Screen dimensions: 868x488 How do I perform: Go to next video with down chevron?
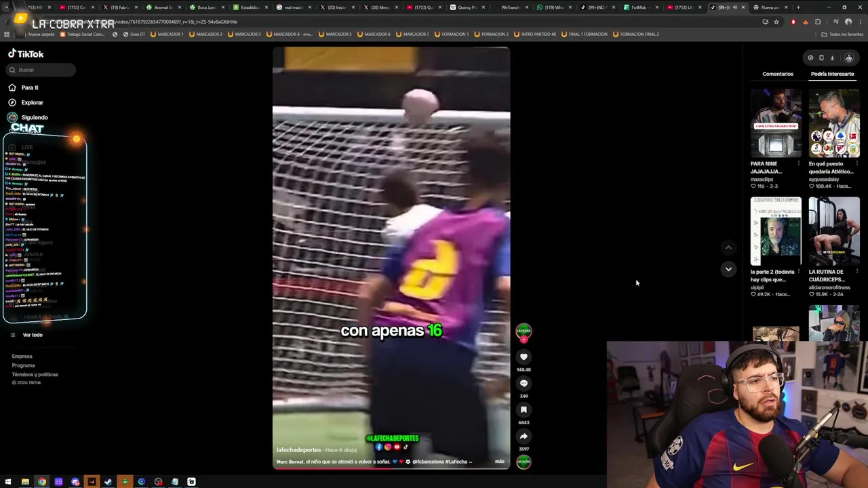coord(728,269)
